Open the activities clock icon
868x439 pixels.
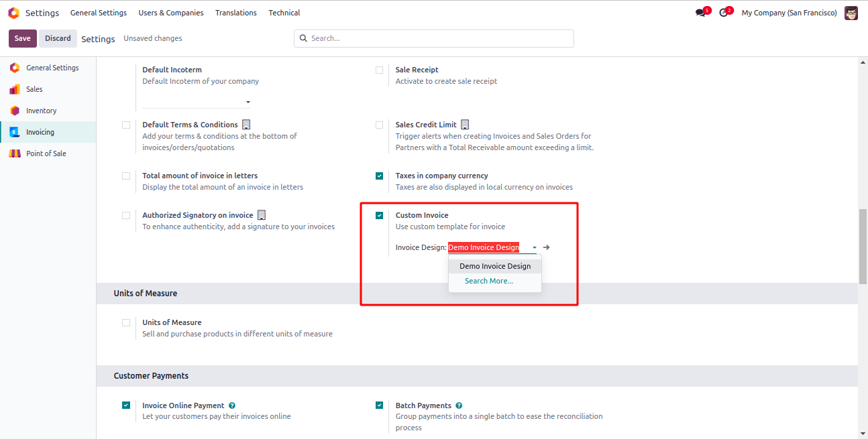723,13
